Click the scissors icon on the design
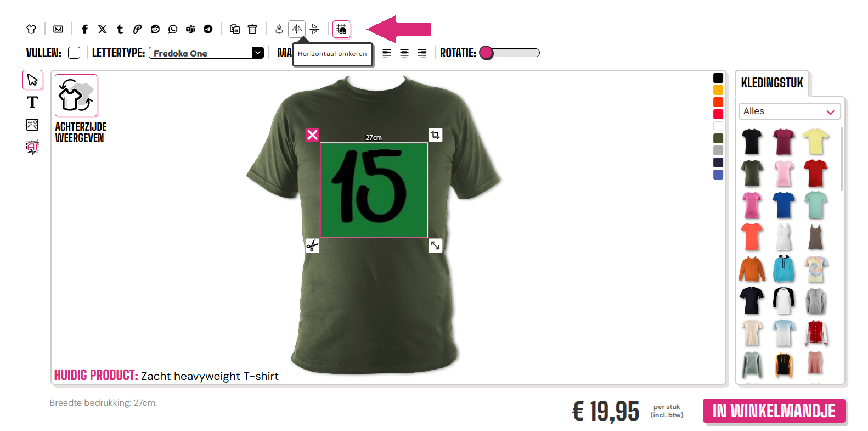The height and width of the screenshot is (431, 868). coord(312,245)
